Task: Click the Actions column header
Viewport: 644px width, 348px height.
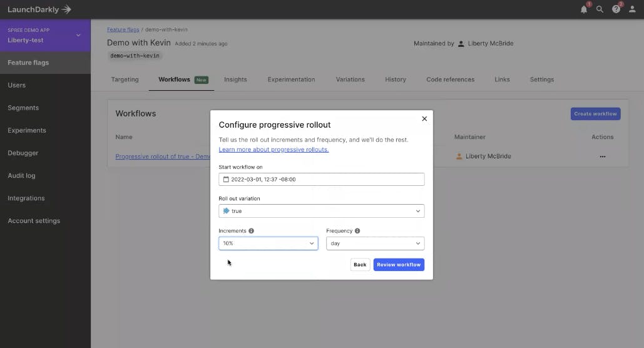Action: click(x=602, y=137)
